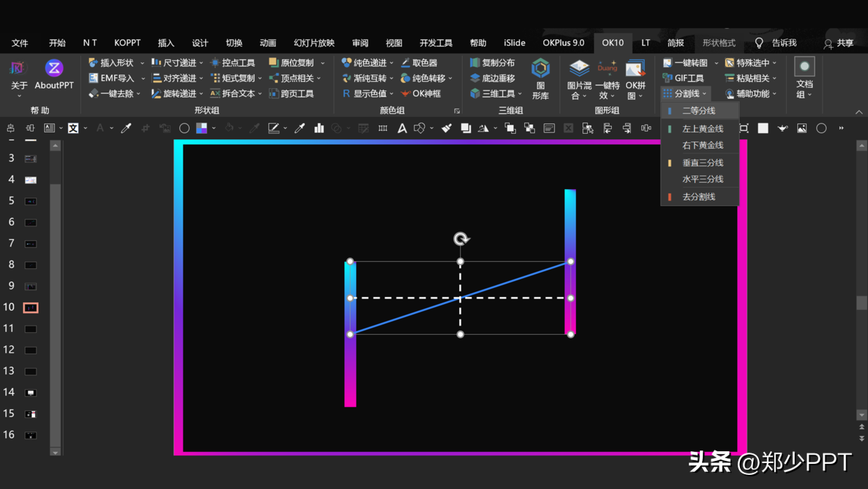Open the 文档组 document group
The image size is (868, 489).
click(804, 78)
